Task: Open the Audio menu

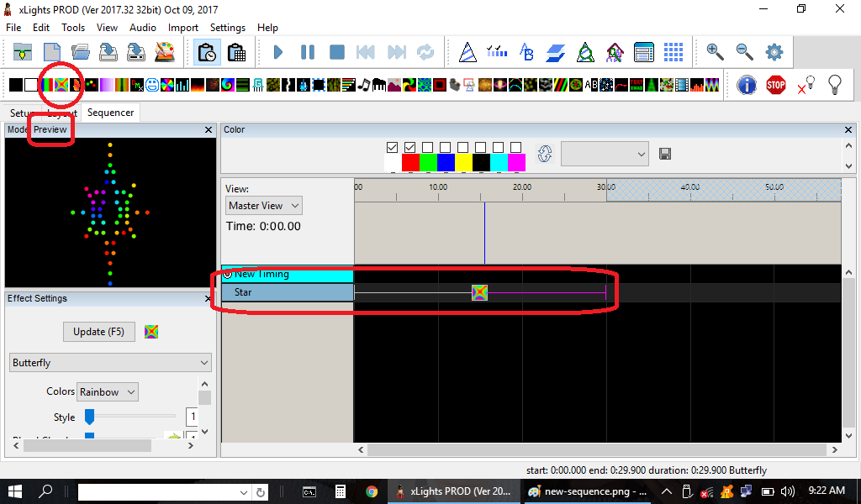Action: click(142, 28)
